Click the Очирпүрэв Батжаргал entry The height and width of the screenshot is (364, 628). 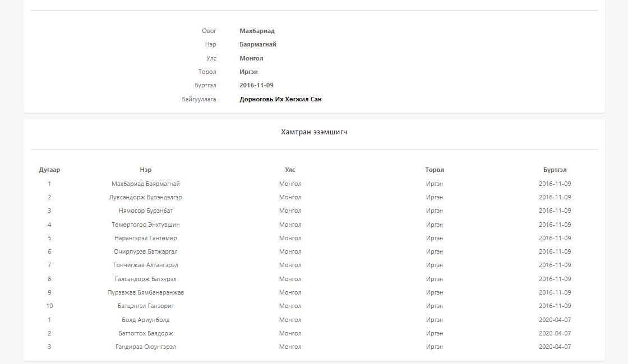point(146,251)
